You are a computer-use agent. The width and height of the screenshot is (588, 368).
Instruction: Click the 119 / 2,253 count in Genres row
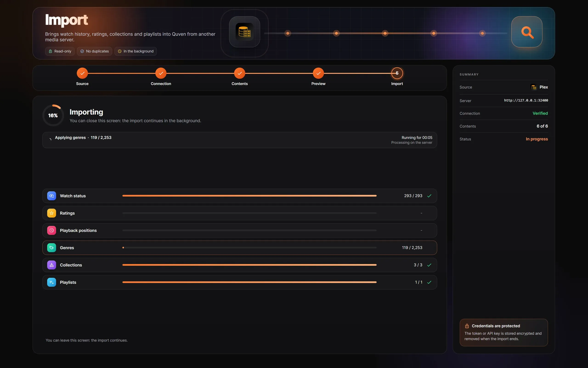[412, 247]
